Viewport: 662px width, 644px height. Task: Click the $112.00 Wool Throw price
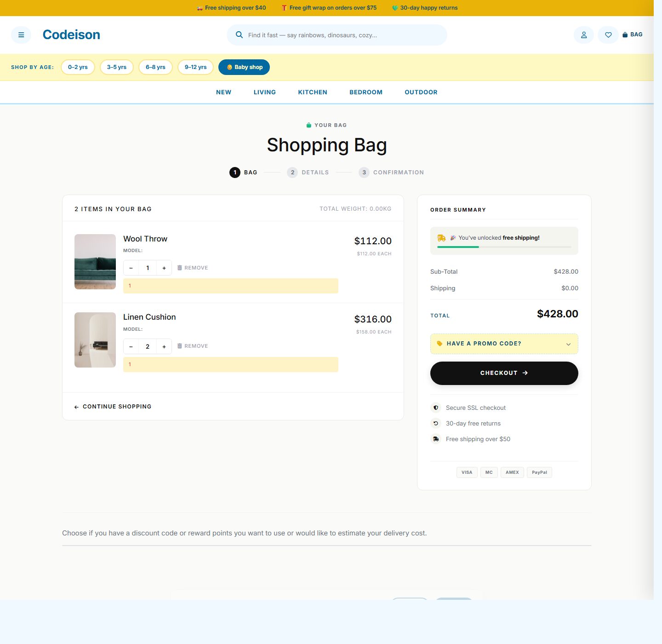(x=373, y=241)
